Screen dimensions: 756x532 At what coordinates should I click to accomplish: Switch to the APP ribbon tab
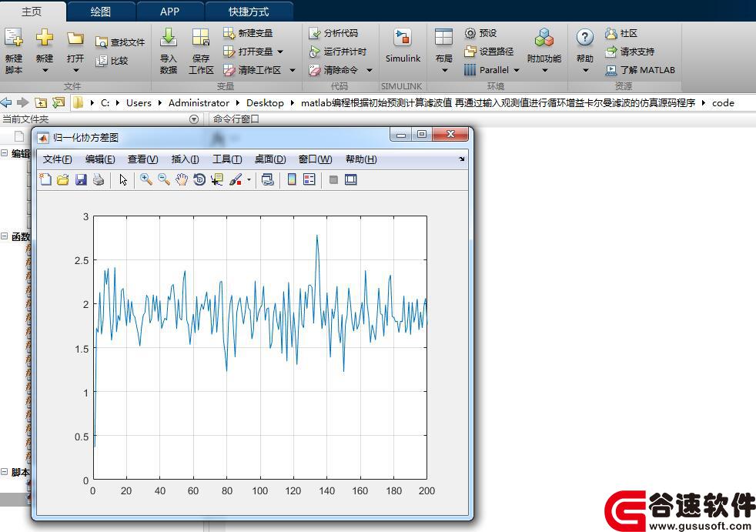pos(169,12)
